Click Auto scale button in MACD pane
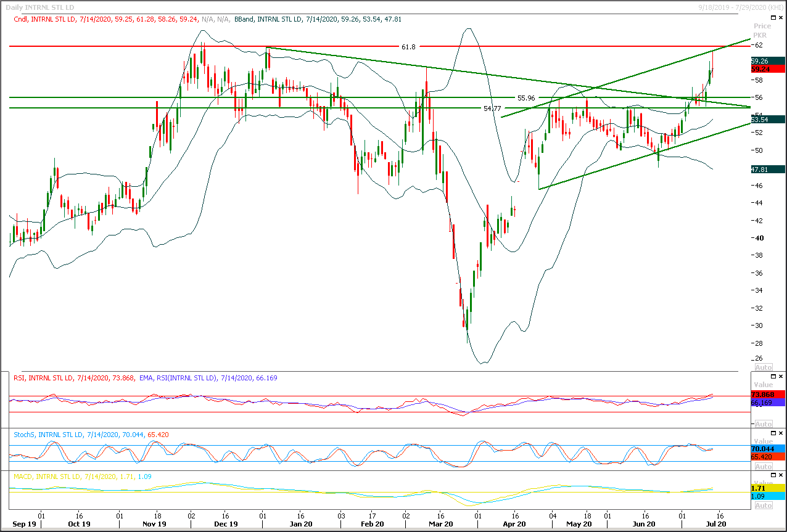Screen dimensions: 787x532 click(x=764, y=505)
